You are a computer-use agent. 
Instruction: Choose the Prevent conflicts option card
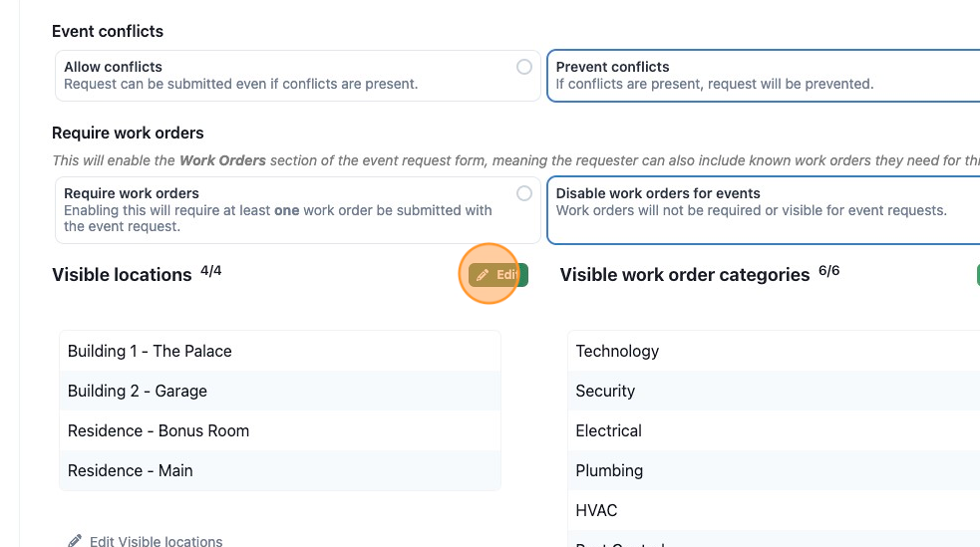pos(763,76)
